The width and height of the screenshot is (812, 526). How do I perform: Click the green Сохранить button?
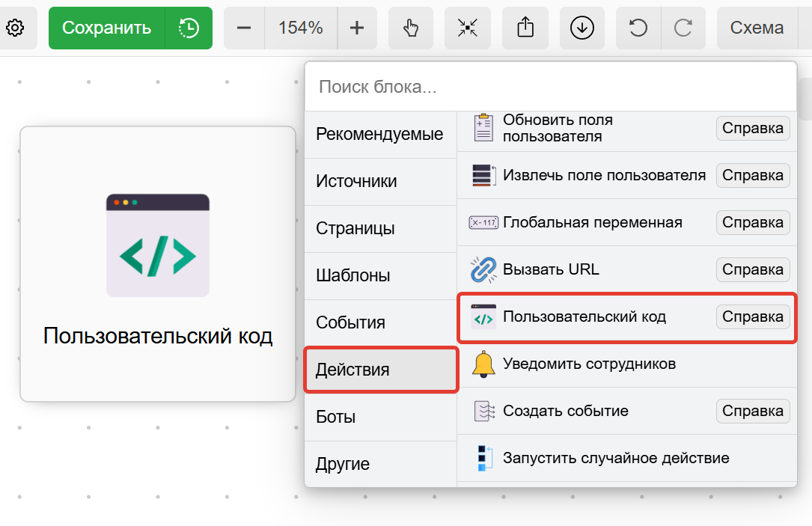(x=107, y=28)
